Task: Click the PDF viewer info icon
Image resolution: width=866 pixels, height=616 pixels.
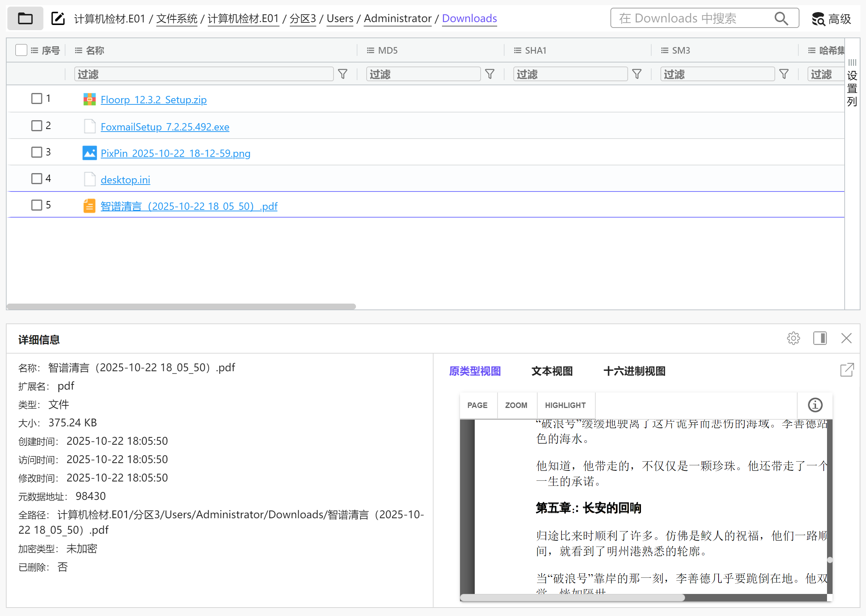Action: click(815, 405)
